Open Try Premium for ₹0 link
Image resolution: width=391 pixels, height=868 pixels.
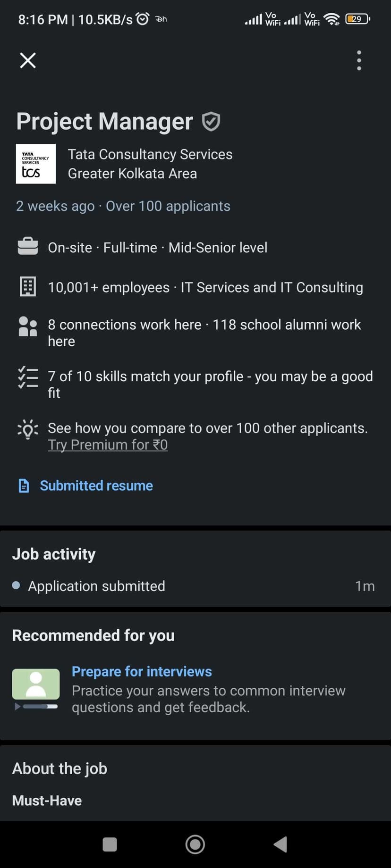point(108,445)
